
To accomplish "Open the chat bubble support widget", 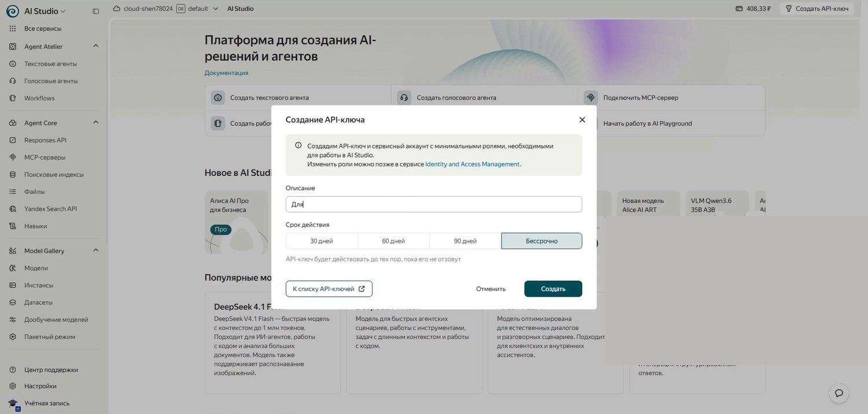I will (839, 393).
